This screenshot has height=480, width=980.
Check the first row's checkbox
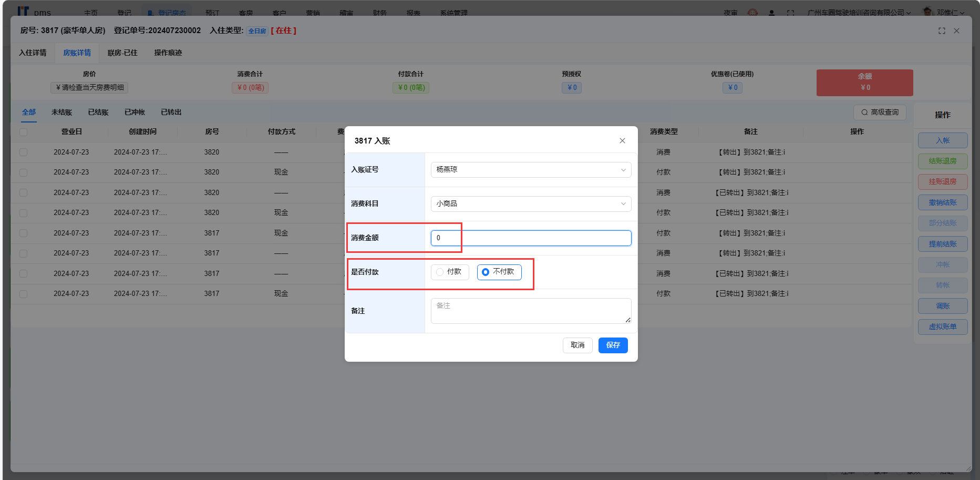[24, 152]
